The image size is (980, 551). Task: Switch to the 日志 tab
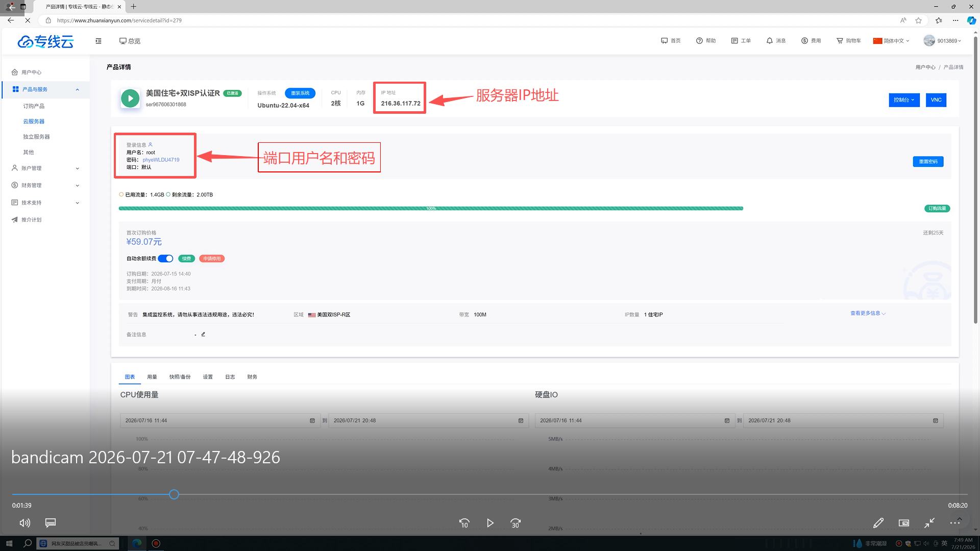(x=230, y=377)
